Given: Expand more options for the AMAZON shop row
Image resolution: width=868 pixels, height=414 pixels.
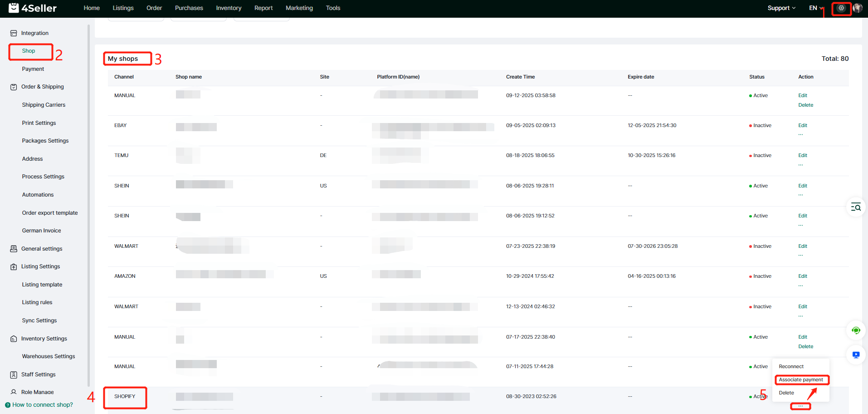Looking at the screenshot, I should pos(800,286).
